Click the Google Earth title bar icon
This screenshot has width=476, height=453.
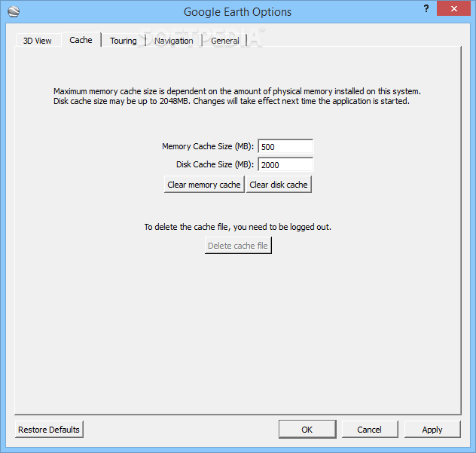coord(14,12)
